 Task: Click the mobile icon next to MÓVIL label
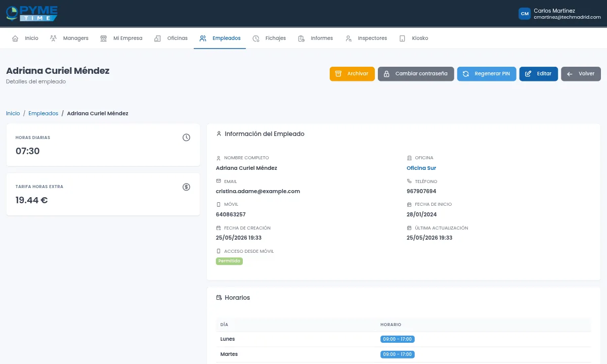point(219,204)
